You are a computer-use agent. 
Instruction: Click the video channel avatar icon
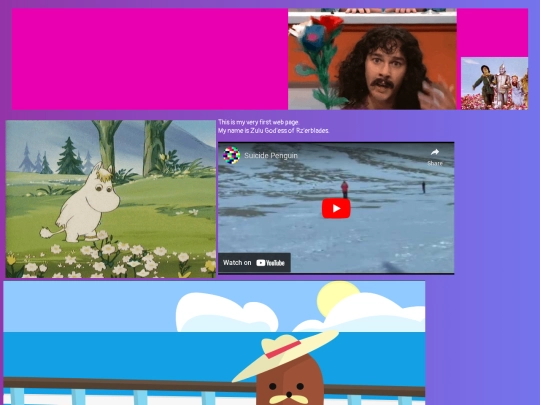click(x=231, y=155)
